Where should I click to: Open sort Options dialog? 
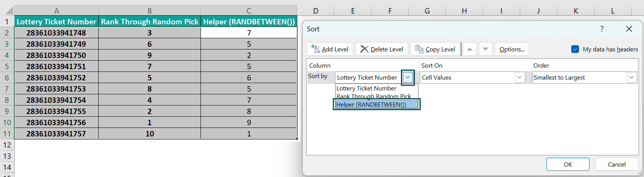pos(512,49)
